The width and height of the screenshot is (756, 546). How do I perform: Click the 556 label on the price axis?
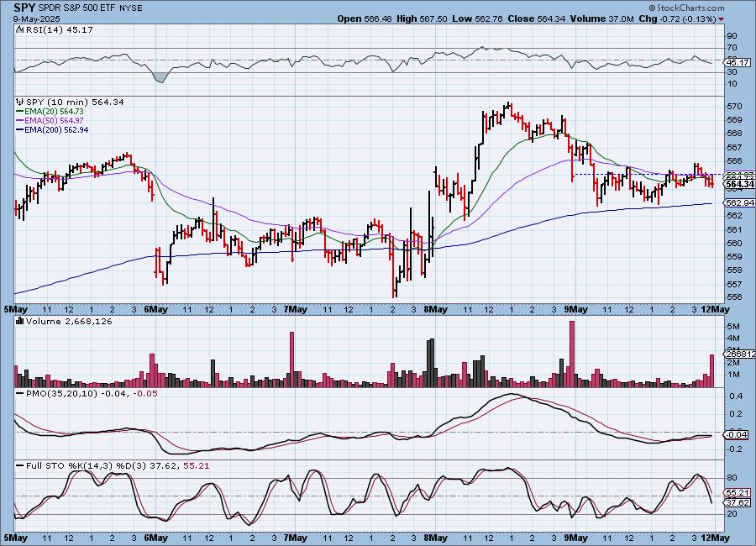click(734, 297)
